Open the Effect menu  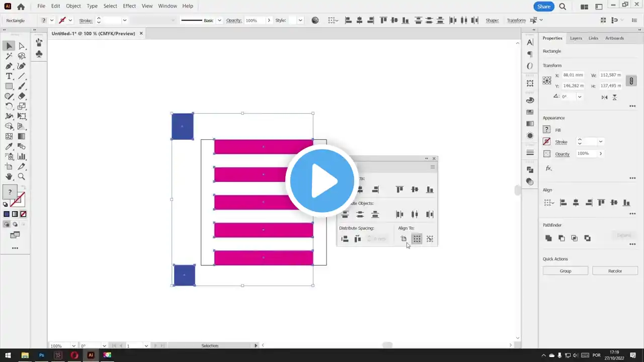click(x=129, y=6)
